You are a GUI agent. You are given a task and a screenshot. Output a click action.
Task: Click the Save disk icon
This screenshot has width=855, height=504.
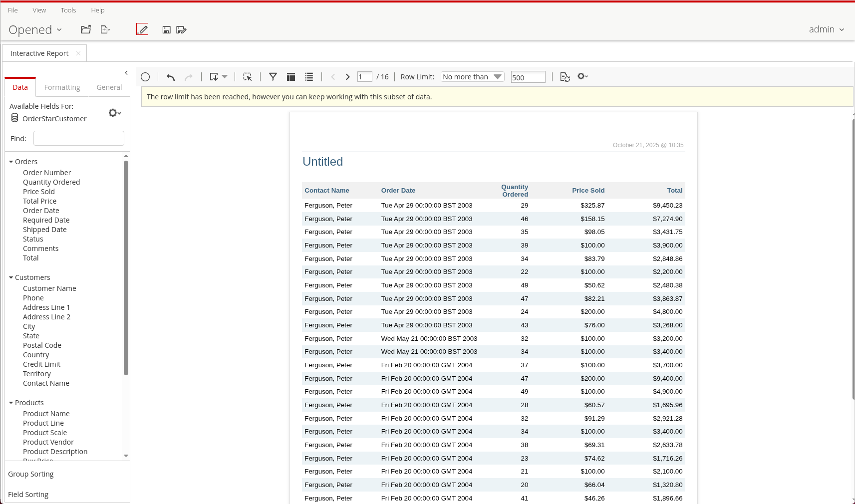tap(167, 30)
